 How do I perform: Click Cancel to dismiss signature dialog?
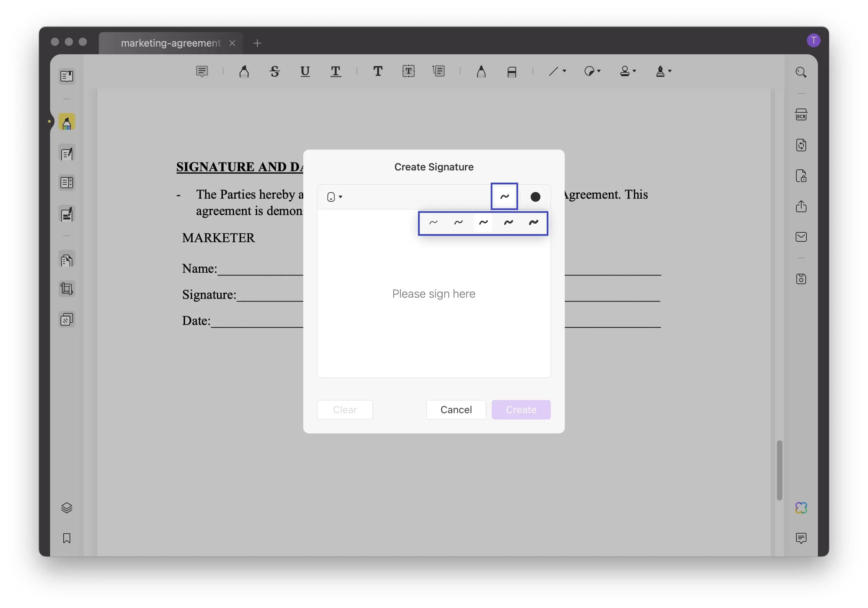pyautogui.click(x=456, y=409)
